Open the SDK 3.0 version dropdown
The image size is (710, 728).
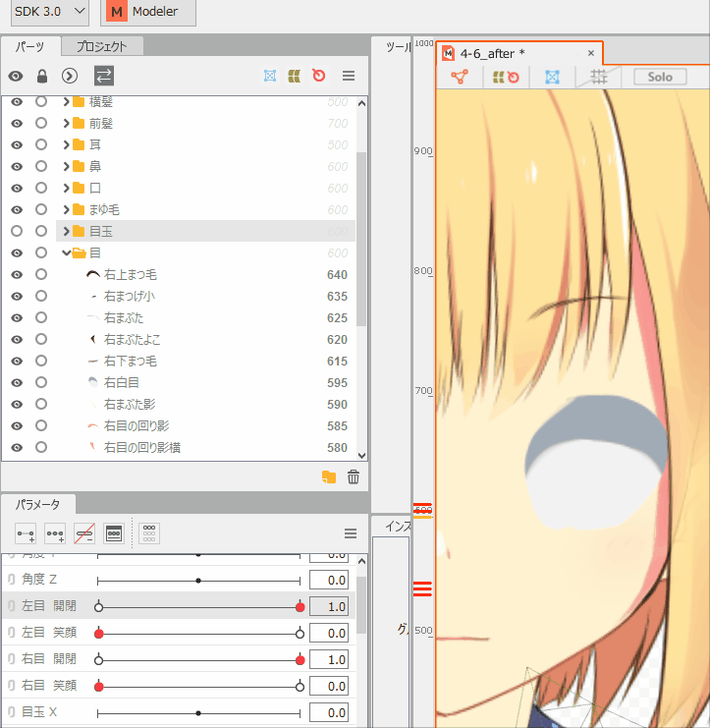[50, 11]
